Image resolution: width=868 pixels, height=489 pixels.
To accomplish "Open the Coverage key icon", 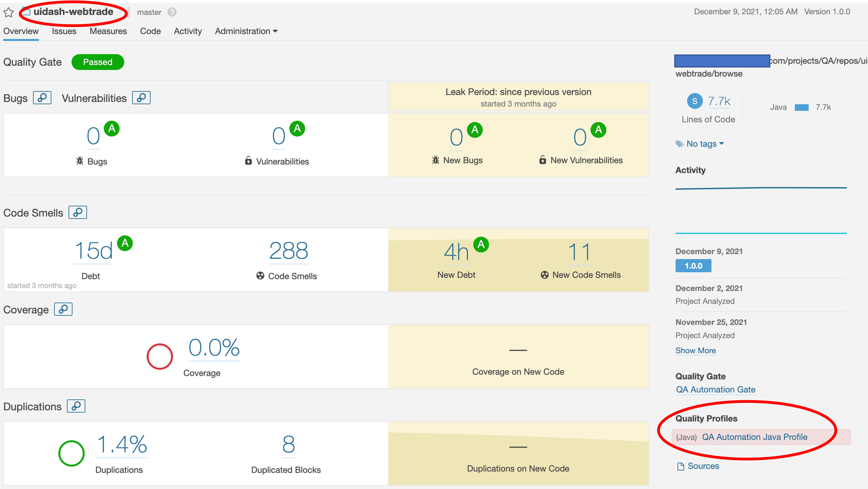I will [63, 309].
